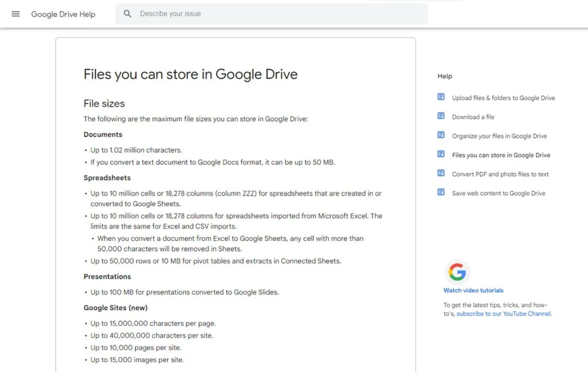Click the article icon beside Upload files & folders
588x372 pixels.
(441, 97)
